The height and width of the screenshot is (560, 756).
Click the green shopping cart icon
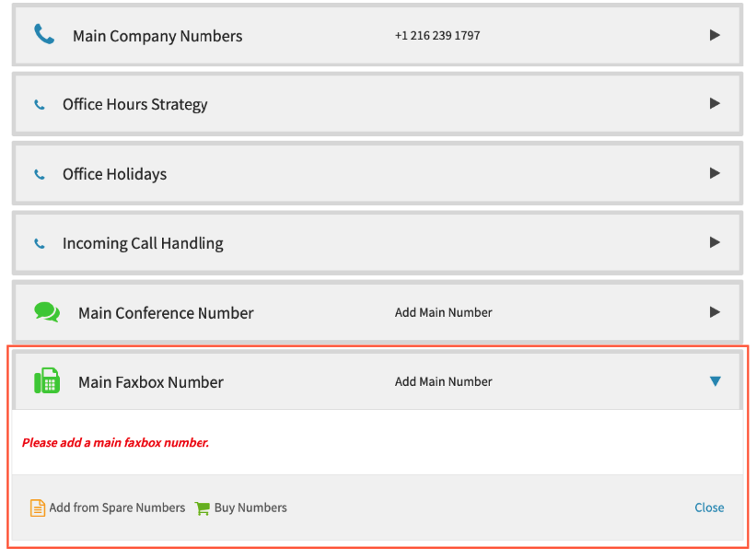pyautogui.click(x=203, y=508)
